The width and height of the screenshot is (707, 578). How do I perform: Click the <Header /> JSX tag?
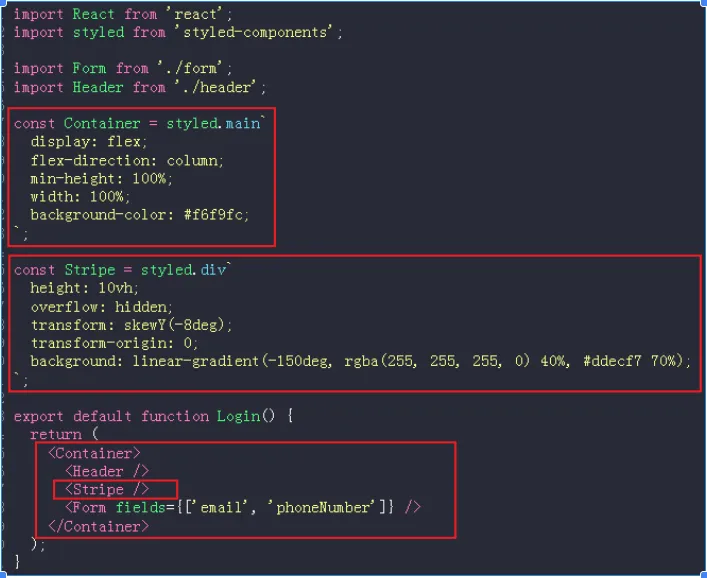pos(107,471)
